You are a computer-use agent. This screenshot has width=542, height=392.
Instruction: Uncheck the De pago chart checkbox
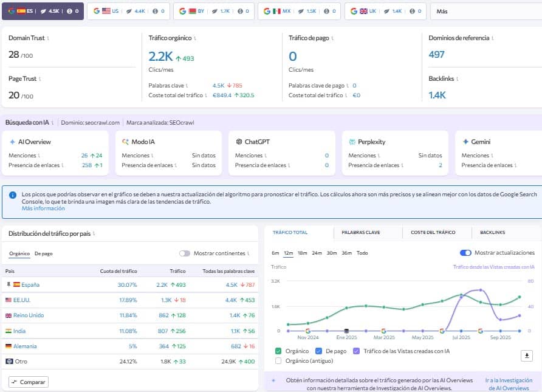319,351
